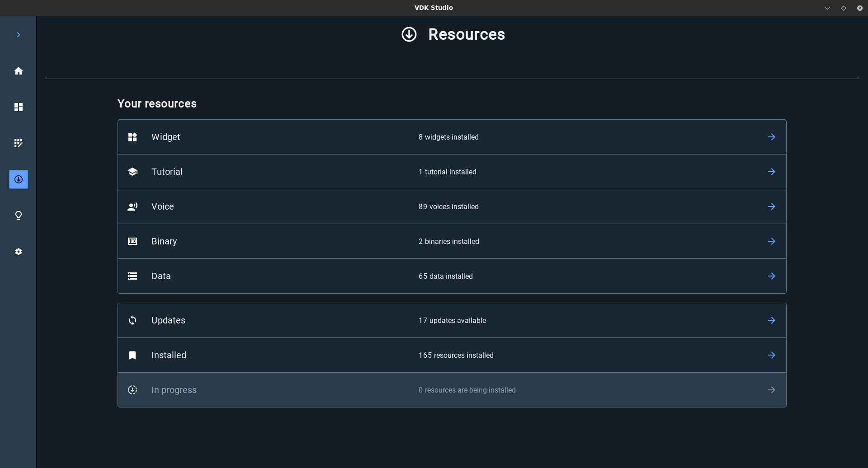Open Settings gear in sidebar
The width and height of the screenshot is (868, 468).
click(x=19, y=252)
